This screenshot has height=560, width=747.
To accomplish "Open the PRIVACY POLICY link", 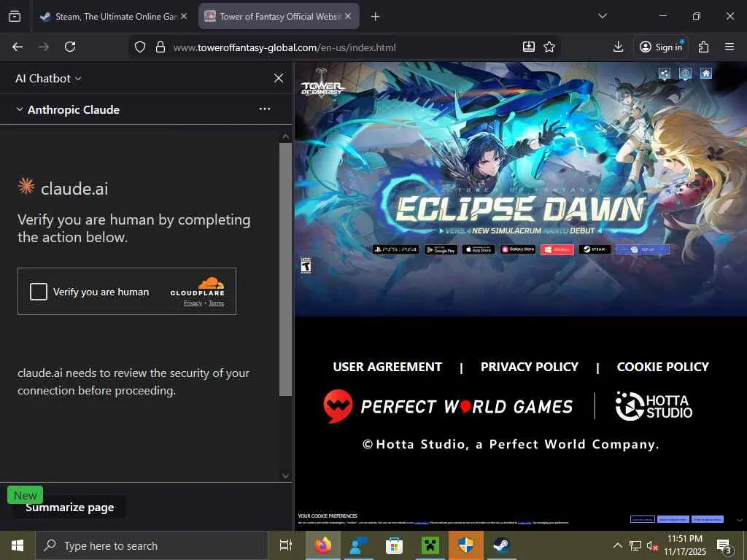I will 530,367.
